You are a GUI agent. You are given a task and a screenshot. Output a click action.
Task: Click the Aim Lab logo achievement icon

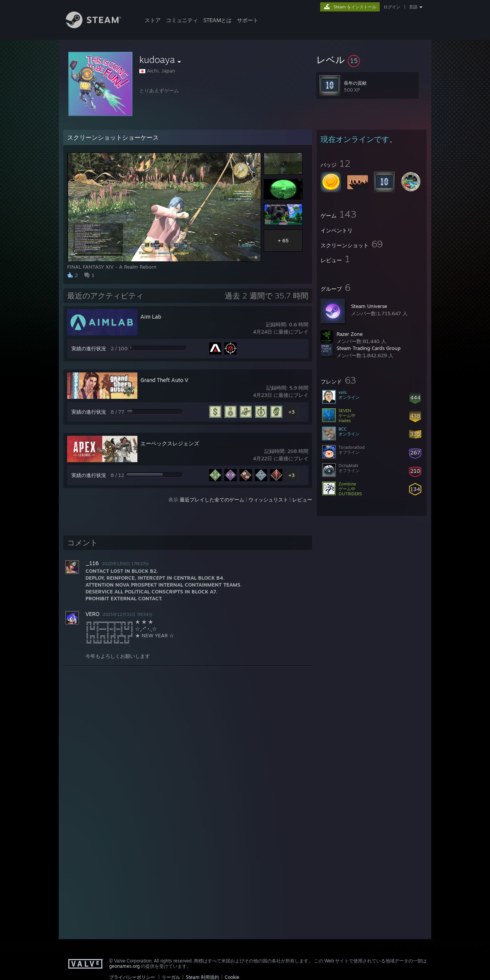pyautogui.click(x=215, y=348)
